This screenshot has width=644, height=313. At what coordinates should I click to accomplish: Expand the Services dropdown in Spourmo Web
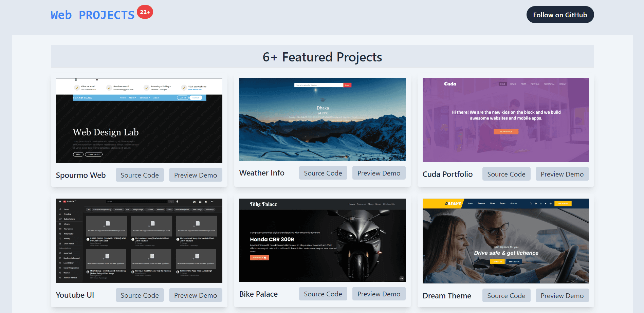tap(145, 98)
